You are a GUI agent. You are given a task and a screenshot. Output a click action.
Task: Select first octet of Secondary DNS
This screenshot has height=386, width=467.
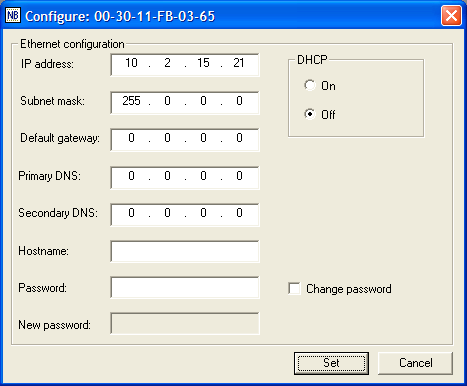[131, 213]
